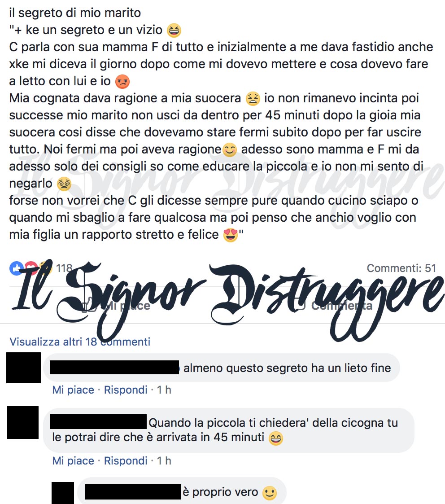Reply to the 'cicogna' comment

[x=126, y=461]
